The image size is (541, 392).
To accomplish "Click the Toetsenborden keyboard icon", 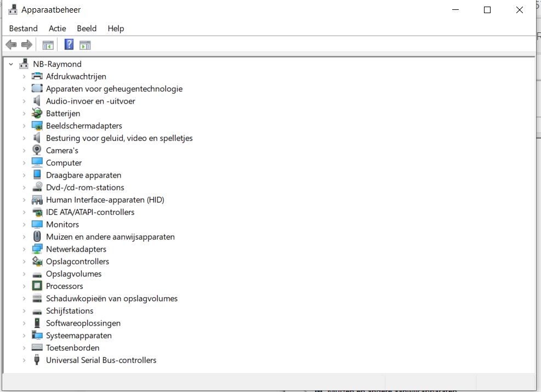I will click(37, 348).
